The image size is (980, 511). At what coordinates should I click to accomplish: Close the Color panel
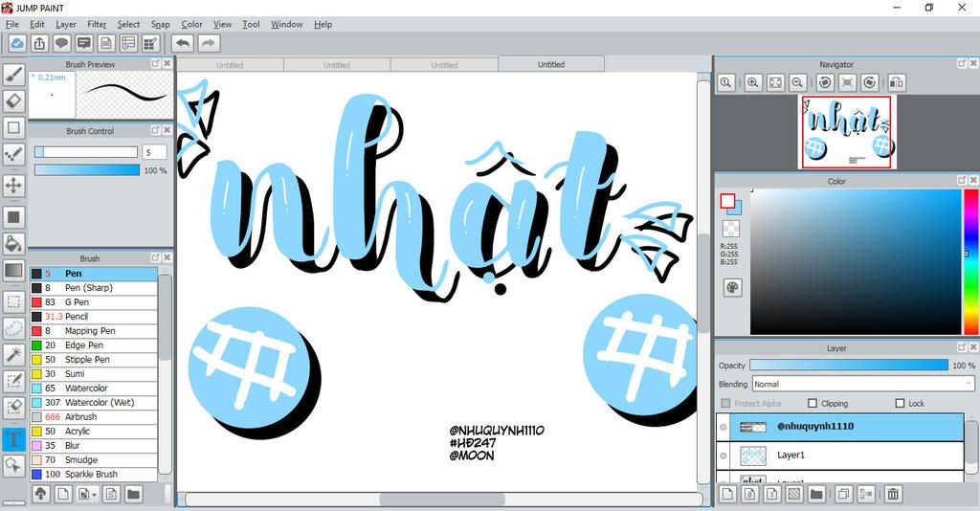coord(973,180)
